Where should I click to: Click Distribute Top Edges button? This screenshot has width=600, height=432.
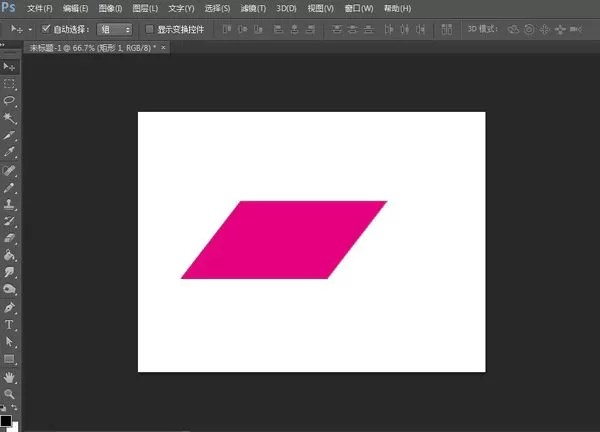point(337,29)
